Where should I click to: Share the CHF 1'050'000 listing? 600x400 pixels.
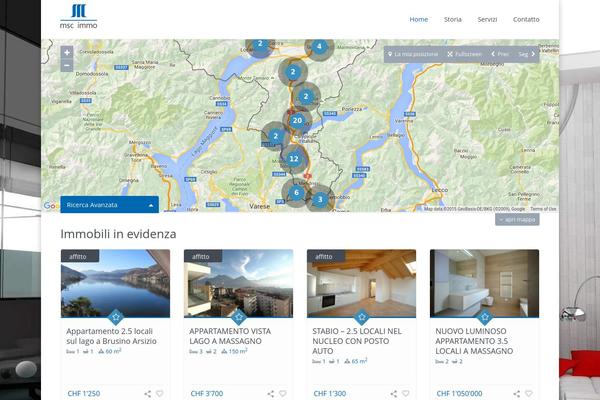517,393
